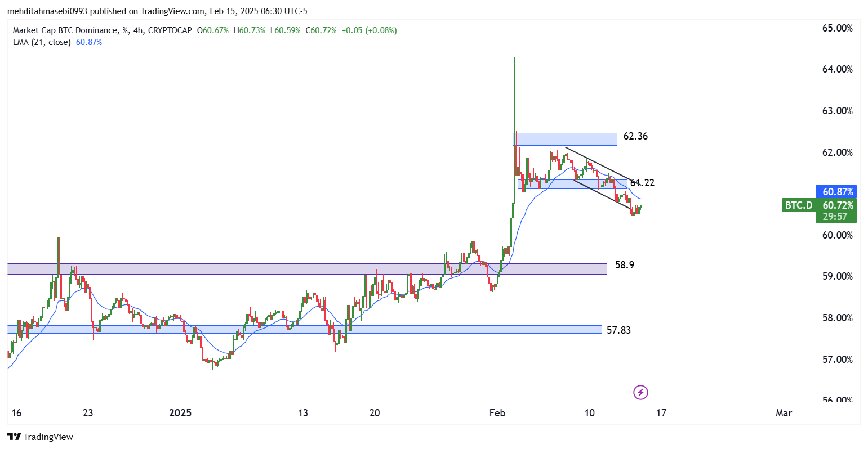Click the date label 13 on time axis

(x=303, y=413)
